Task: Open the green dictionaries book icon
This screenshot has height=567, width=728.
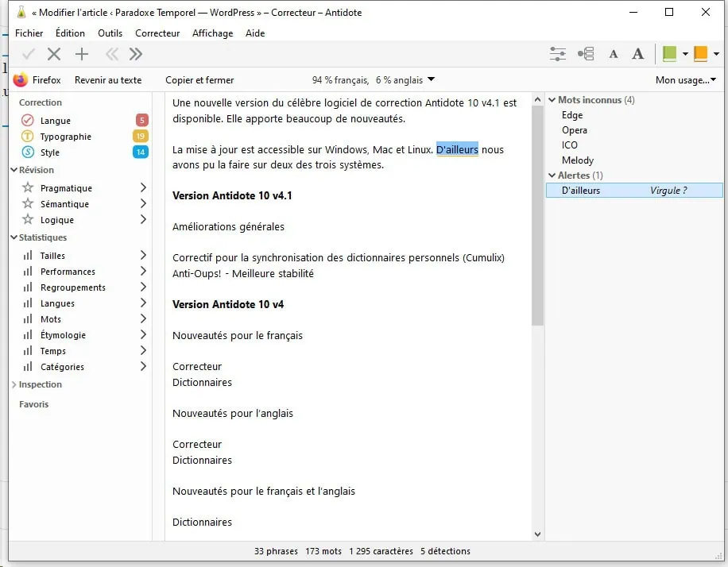Action: click(x=670, y=54)
